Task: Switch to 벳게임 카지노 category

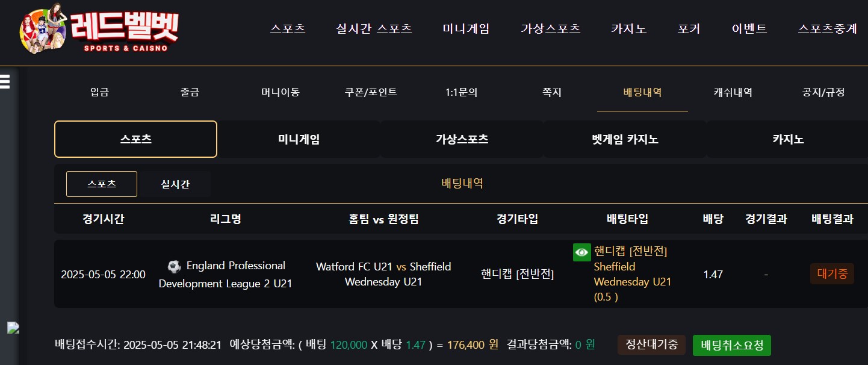Action: click(625, 139)
